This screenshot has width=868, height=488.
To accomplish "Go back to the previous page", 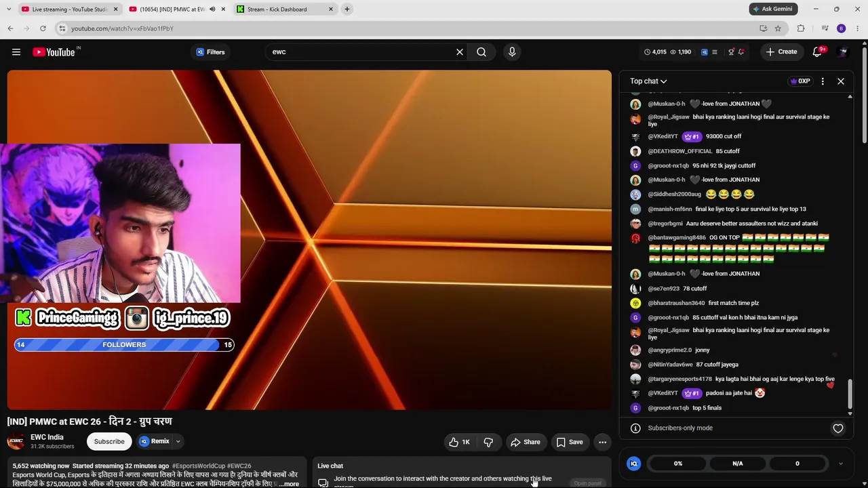I will pyautogui.click(x=10, y=28).
